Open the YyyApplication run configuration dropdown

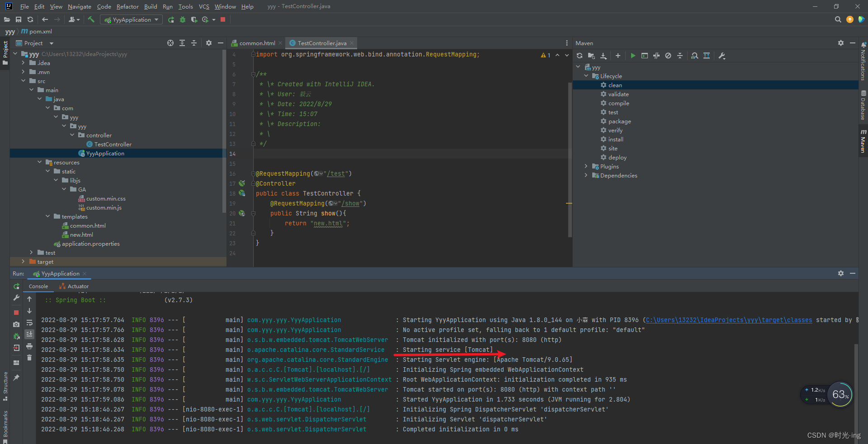pos(132,19)
